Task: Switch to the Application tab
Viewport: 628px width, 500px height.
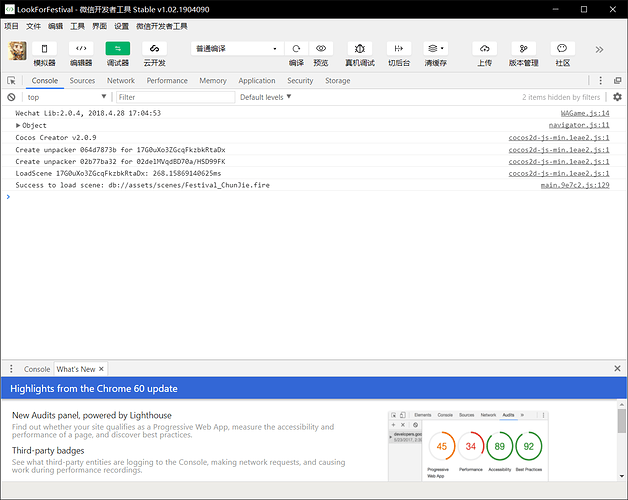Action: tap(257, 81)
